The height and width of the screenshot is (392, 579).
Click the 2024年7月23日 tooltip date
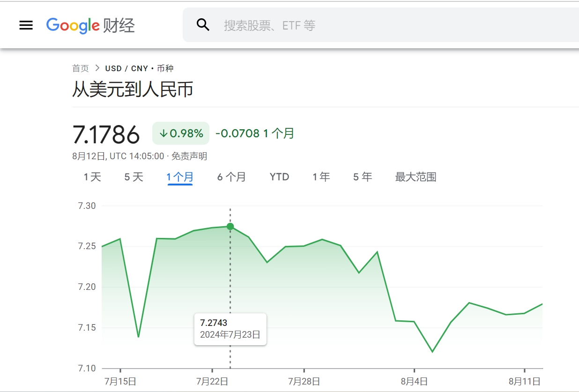pyautogui.click(x=230, y=335)
